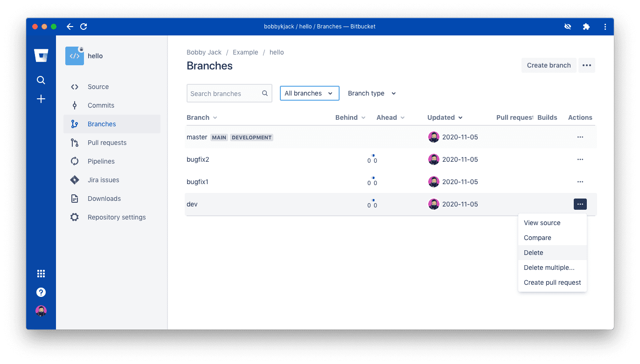The height and width of the screenshot is (364, 640).
Task: Open Pull requests section
Action: 112,143
